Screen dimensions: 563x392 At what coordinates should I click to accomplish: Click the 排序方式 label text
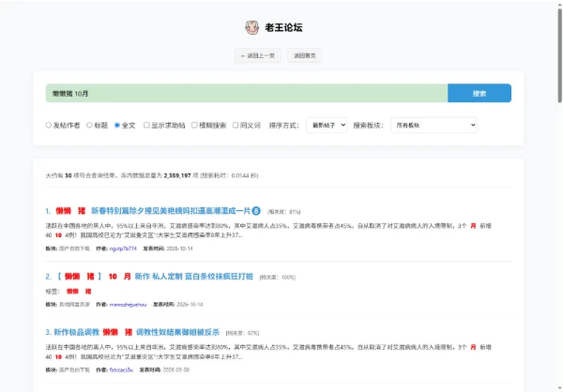click(284, 125)
